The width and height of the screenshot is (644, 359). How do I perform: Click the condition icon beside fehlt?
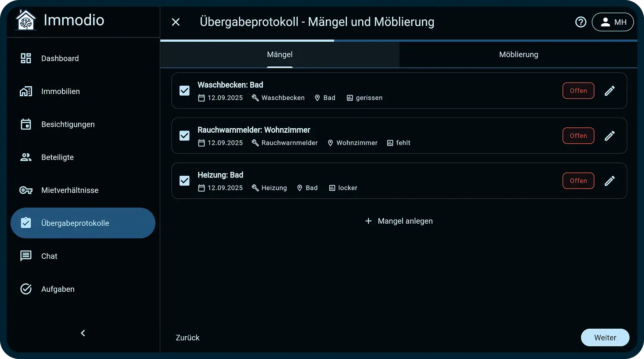coord(390,143)
